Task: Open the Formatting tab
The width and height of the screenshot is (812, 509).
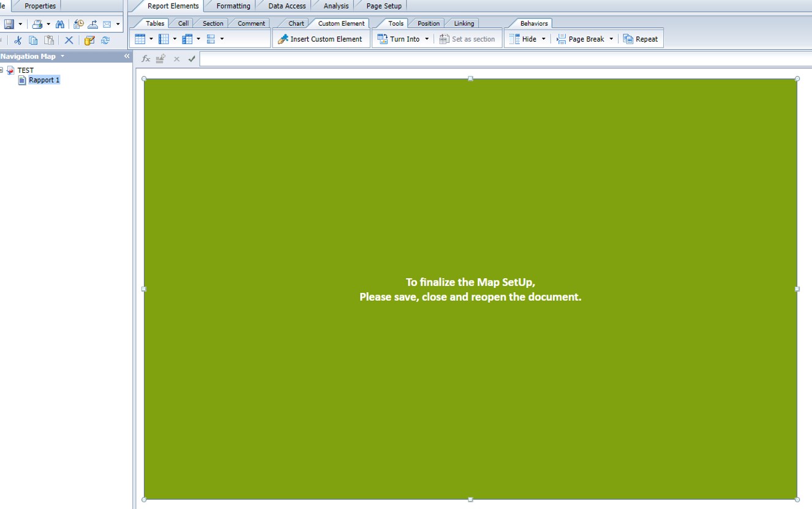Action: pos(233,6)
